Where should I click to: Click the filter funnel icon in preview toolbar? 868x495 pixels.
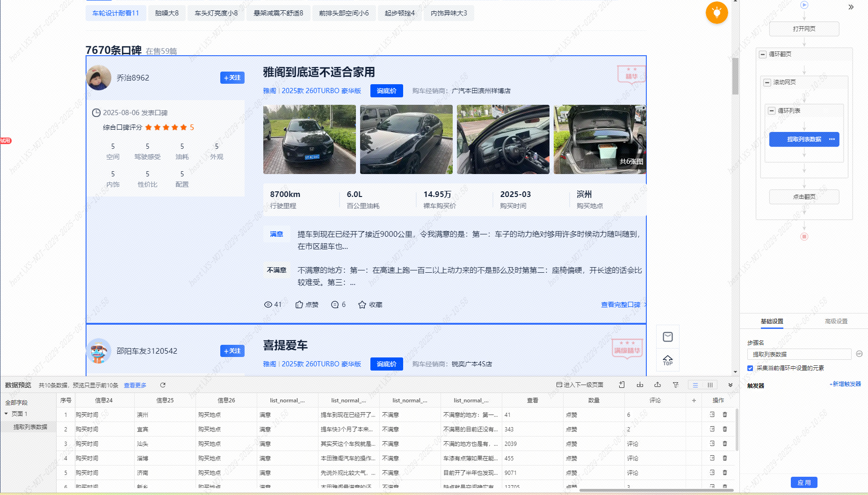tap(676, 385)
